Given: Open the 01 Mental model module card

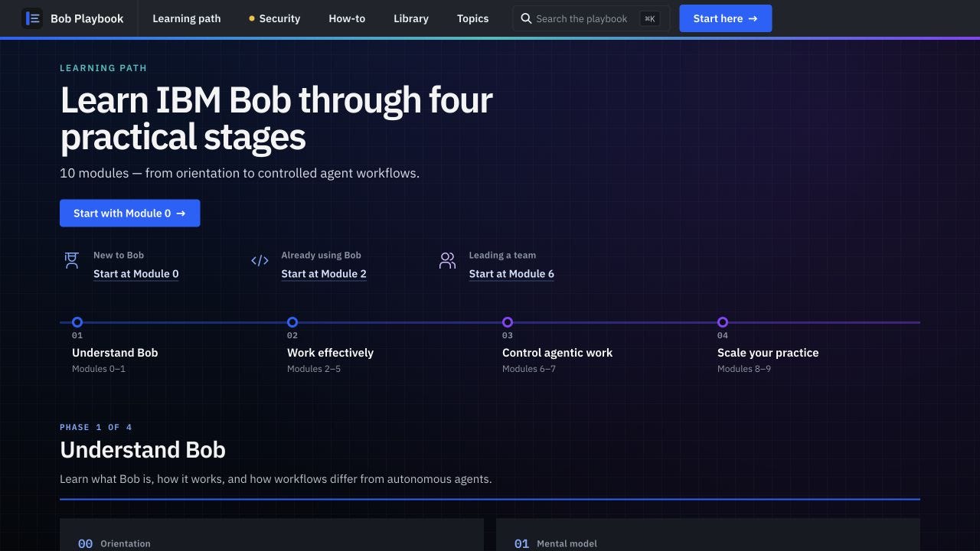Looking at the screenshot, I should (x=708, y=535).
